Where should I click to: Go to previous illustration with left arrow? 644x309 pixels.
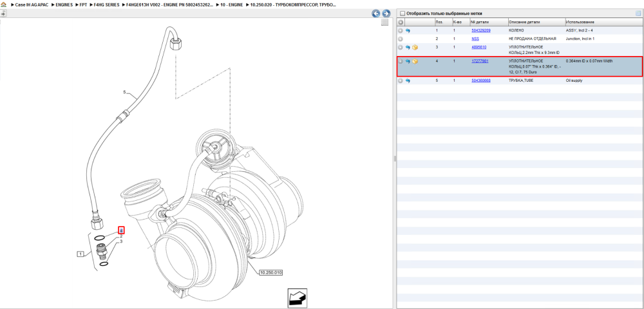(x=375, y=14)
